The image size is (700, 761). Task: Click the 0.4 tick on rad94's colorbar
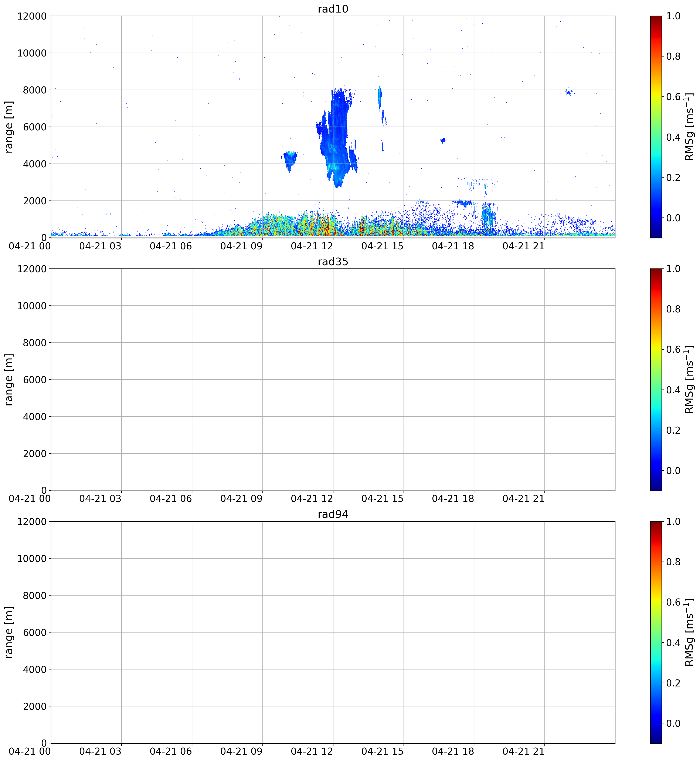point(673,642)
